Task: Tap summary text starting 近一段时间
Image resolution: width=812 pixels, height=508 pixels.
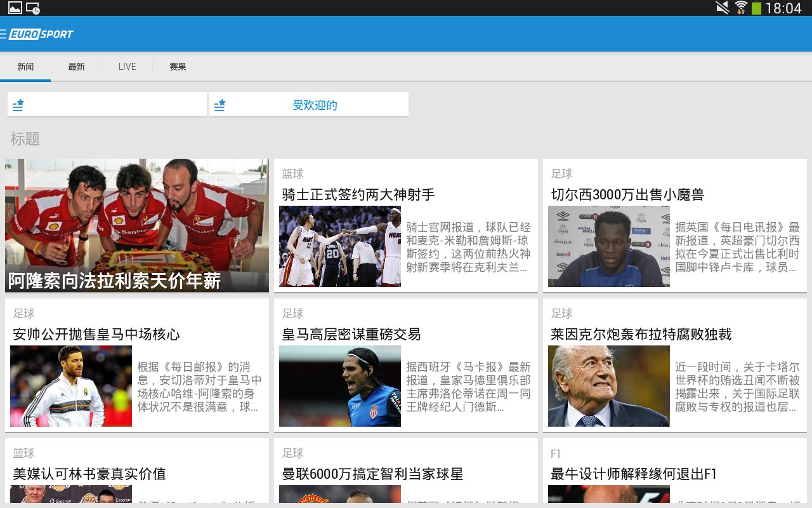Action: [738, 387]
